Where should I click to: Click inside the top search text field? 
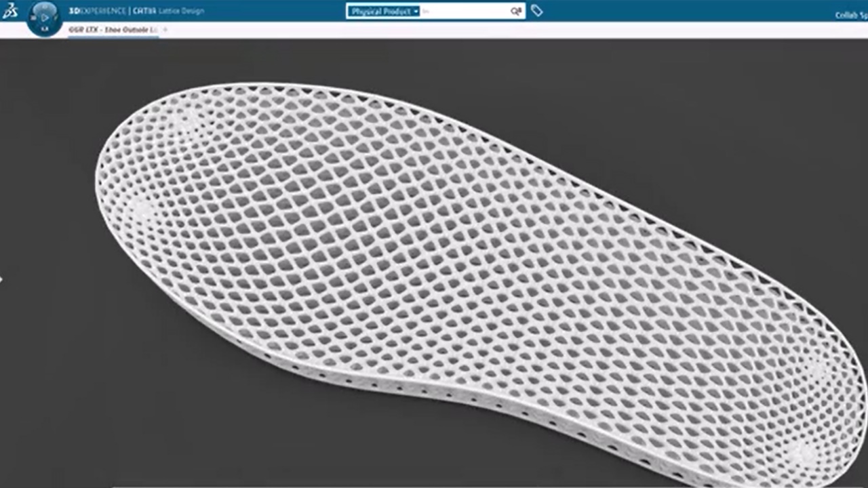pyautogui.click(x=464, y=12)
